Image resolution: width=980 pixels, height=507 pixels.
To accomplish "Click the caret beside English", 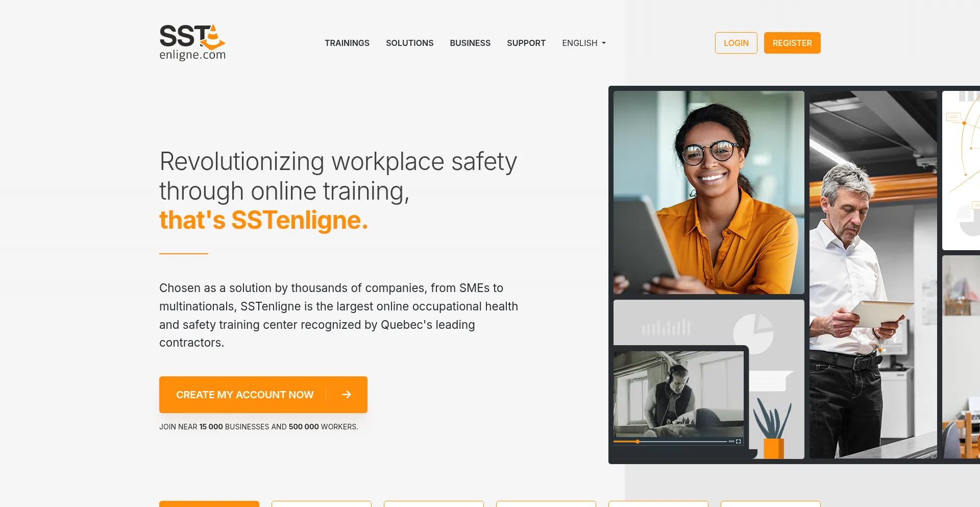I will pos(604,43).
